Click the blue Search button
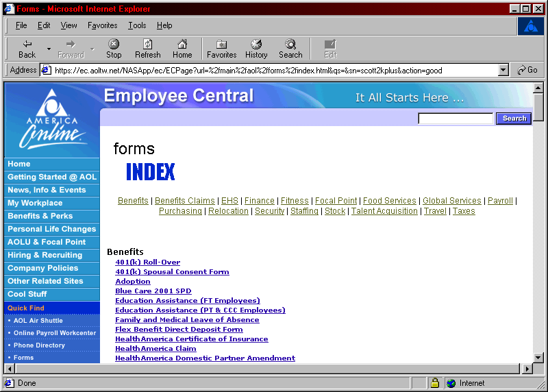This screenshot has height=392, width=548. pyautogui.click(x=514, y=119)
